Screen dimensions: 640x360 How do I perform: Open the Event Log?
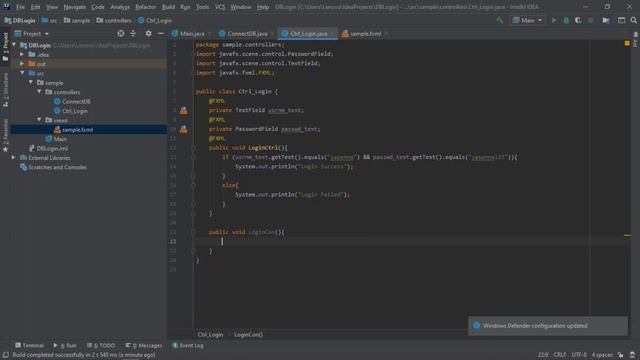tap(188, 345)
